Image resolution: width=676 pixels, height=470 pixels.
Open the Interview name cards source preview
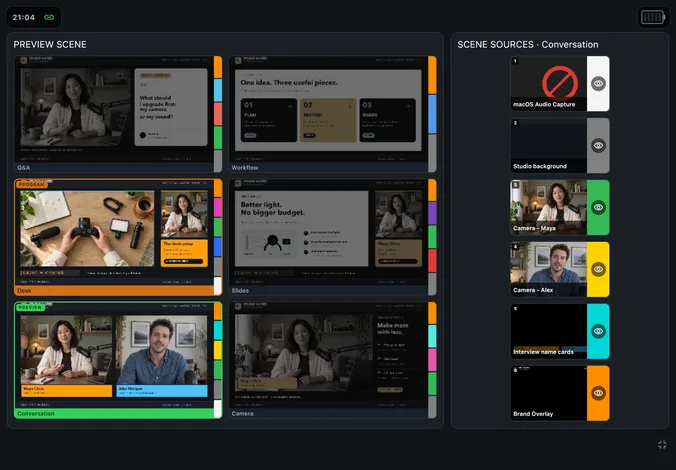pos(548,331)
